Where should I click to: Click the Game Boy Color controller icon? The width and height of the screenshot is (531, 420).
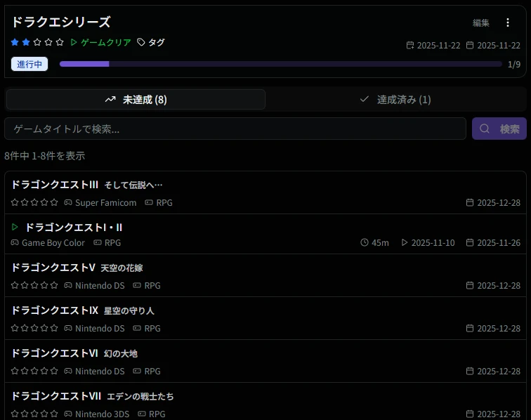(x=15, y=242)
